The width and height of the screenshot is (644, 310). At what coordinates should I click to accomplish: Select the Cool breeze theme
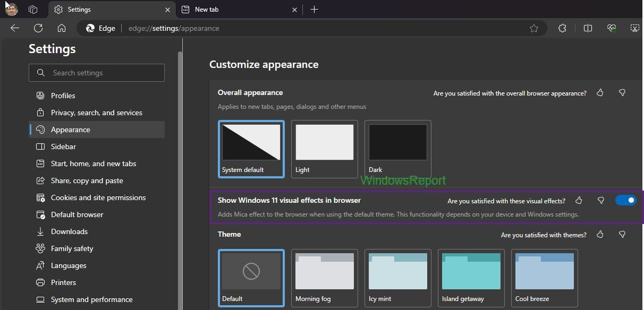(545, 278)
